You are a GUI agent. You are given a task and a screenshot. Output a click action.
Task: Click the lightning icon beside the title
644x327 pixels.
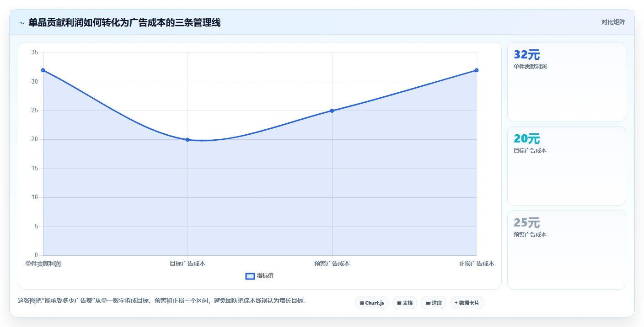(x=21, y=23)
